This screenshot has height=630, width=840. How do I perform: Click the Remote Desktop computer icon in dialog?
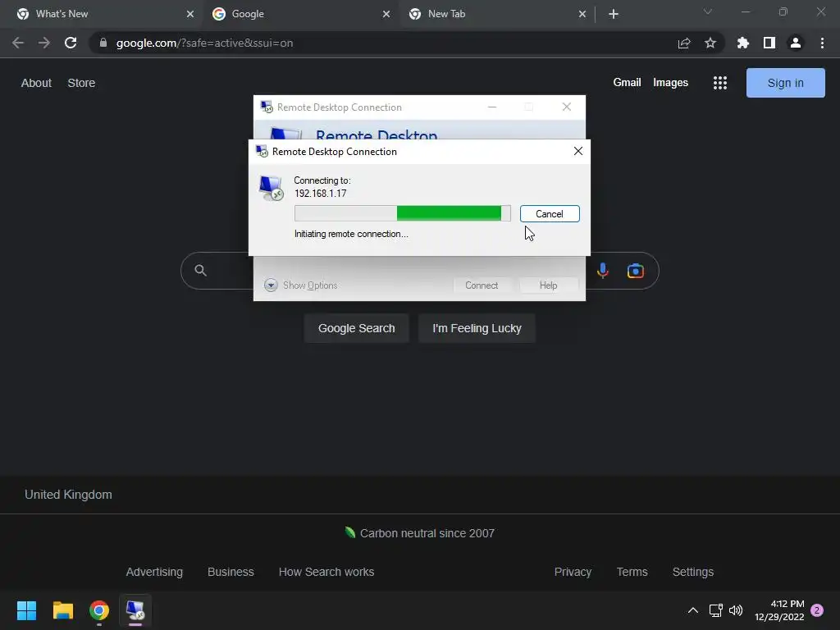[x=271, y=188]
